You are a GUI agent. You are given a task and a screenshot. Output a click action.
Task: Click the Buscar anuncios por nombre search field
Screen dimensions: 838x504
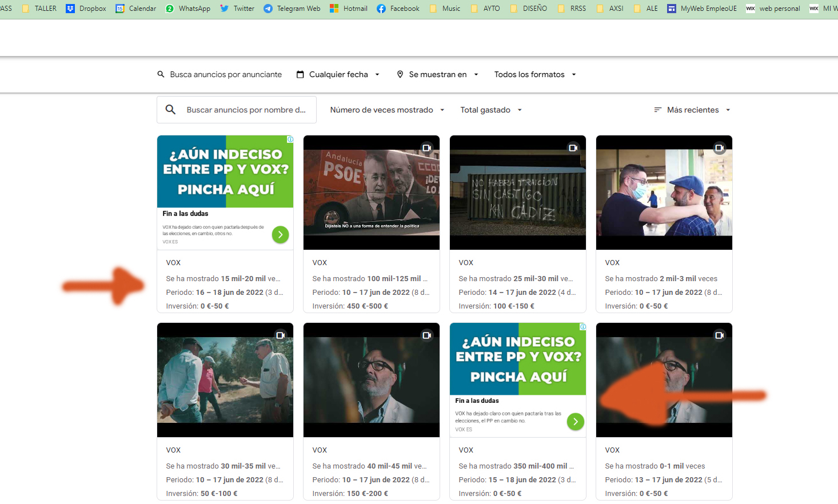(x=237, y=110)
